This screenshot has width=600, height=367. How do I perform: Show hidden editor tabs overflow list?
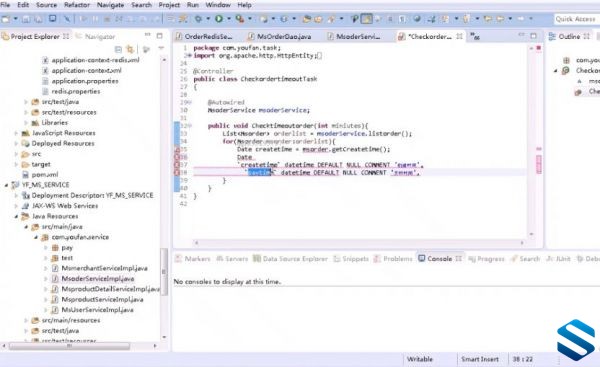click(x=475, y=36)
